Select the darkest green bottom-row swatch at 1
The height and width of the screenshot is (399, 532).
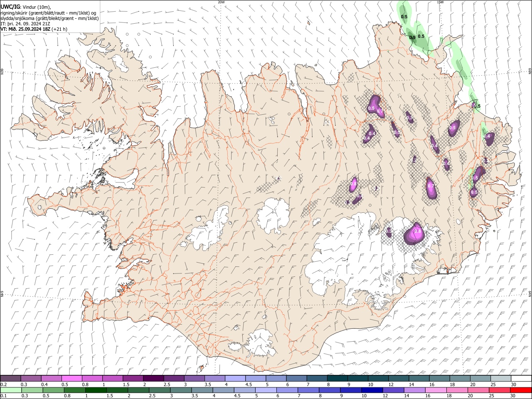(x=96, y=390)
